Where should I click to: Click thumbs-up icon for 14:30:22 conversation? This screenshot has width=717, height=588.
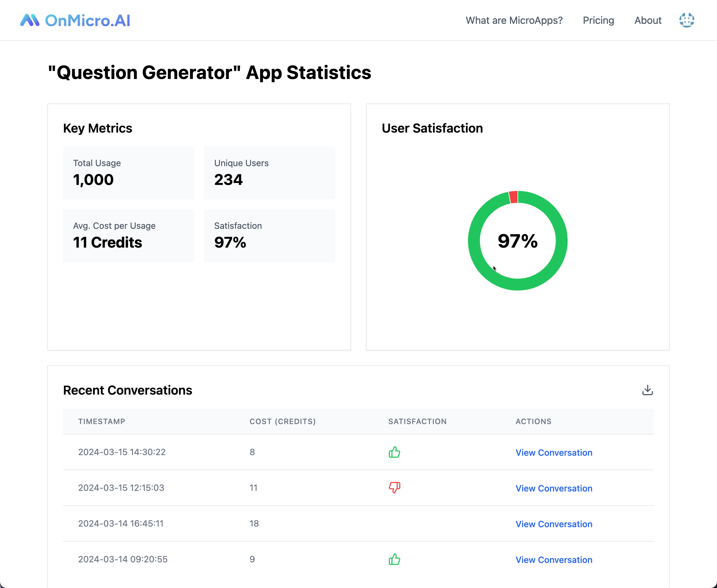[x=395, y=452]
